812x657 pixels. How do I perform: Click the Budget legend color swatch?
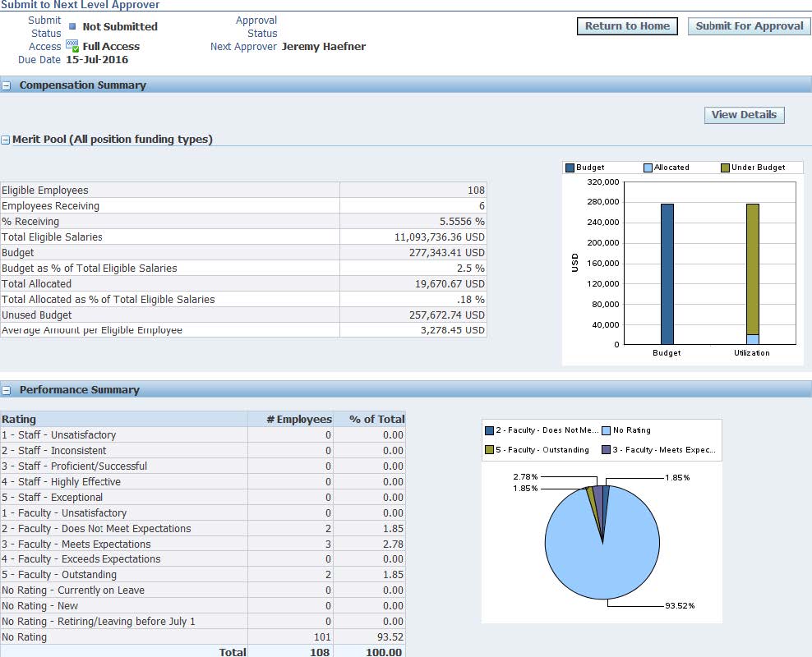tap(570, 168)
